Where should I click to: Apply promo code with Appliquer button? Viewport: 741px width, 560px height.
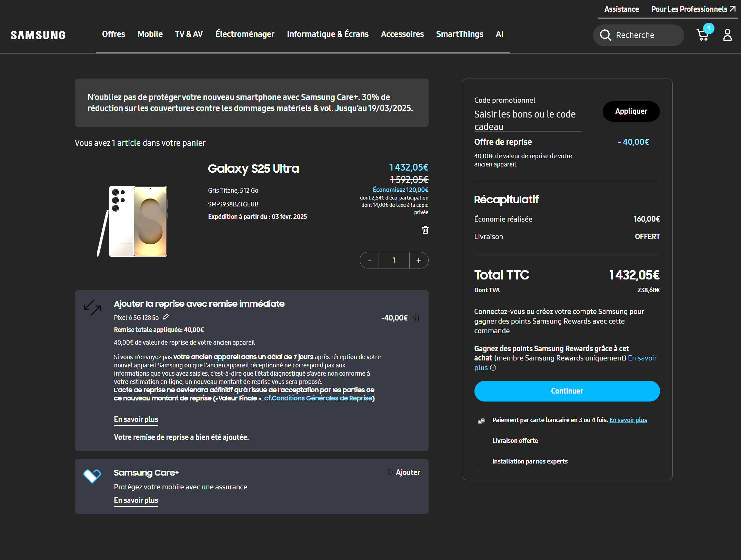(631, 111)
